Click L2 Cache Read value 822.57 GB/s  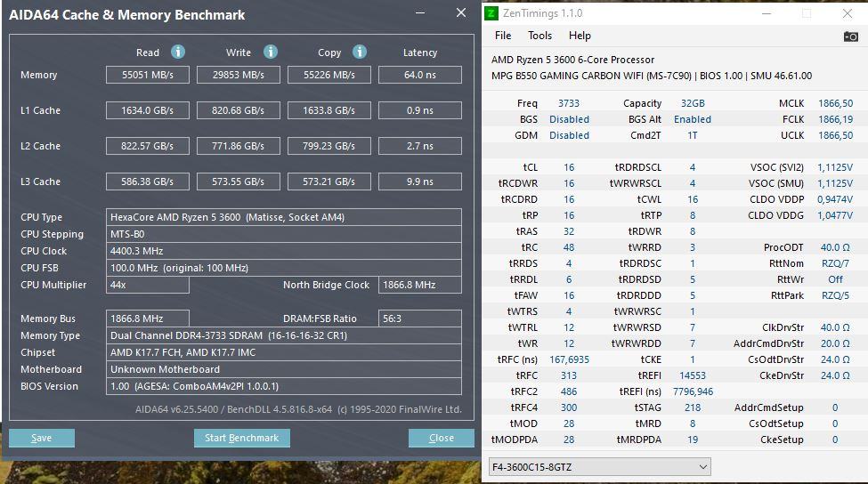148,146
